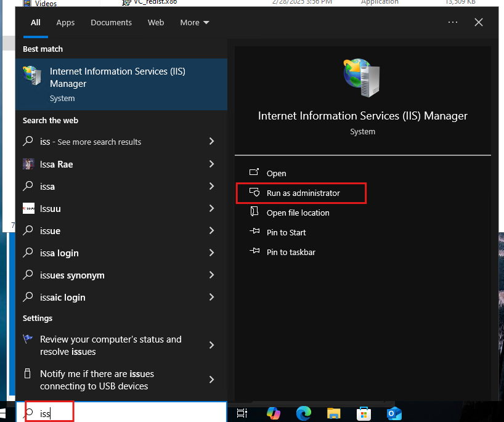Select the 'issue' web suggestion
Screen dimensions: 504x422
[x=121, y=231]
